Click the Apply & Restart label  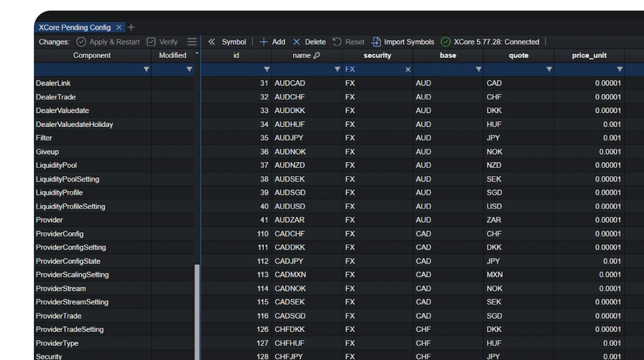(114, 42)
